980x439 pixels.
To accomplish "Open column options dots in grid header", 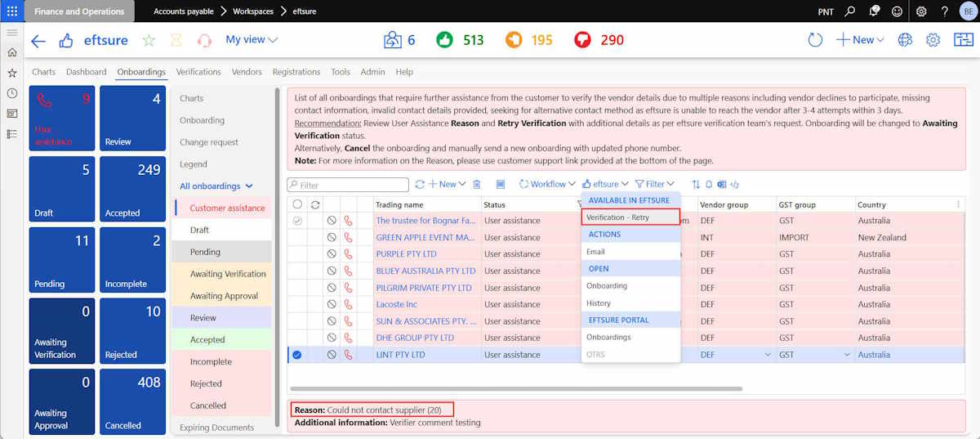I will coord(959,204).
